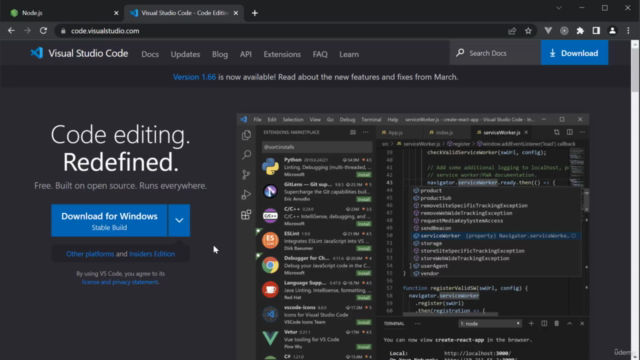Screen dimensions: 640x360
Task: Open the Docs navigation item
Action: click(x=150, y=54)
